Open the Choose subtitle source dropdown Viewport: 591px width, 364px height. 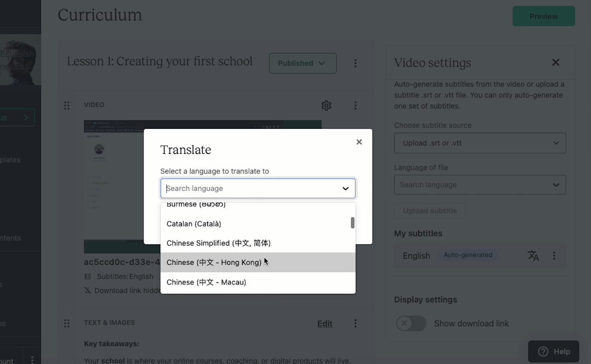[480, 143]
